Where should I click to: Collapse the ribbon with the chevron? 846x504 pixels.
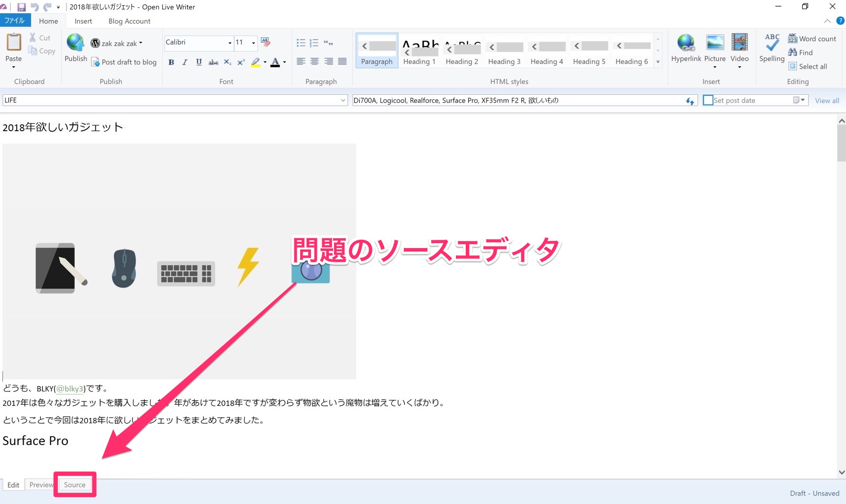pyautogui.click(x=827, y=21)
